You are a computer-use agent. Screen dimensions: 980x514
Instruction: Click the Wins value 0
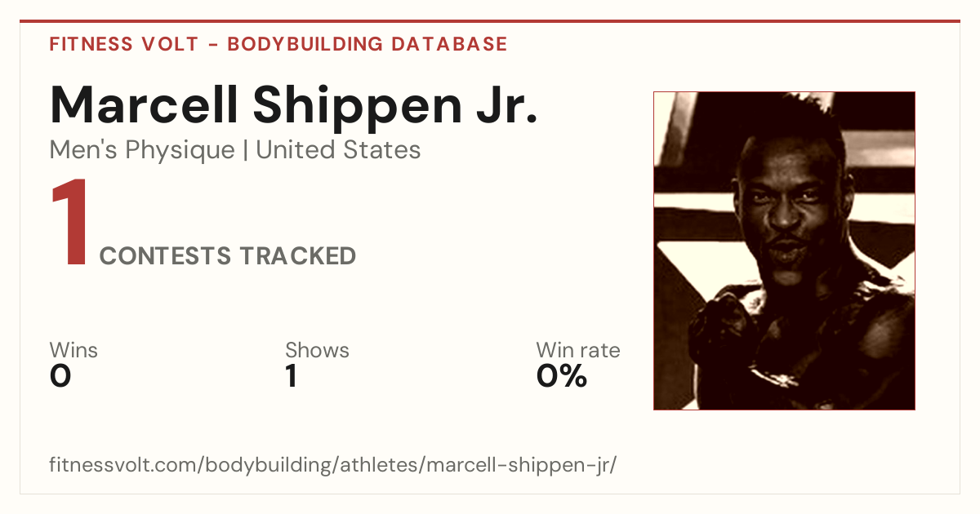click(x=60, y=376)
